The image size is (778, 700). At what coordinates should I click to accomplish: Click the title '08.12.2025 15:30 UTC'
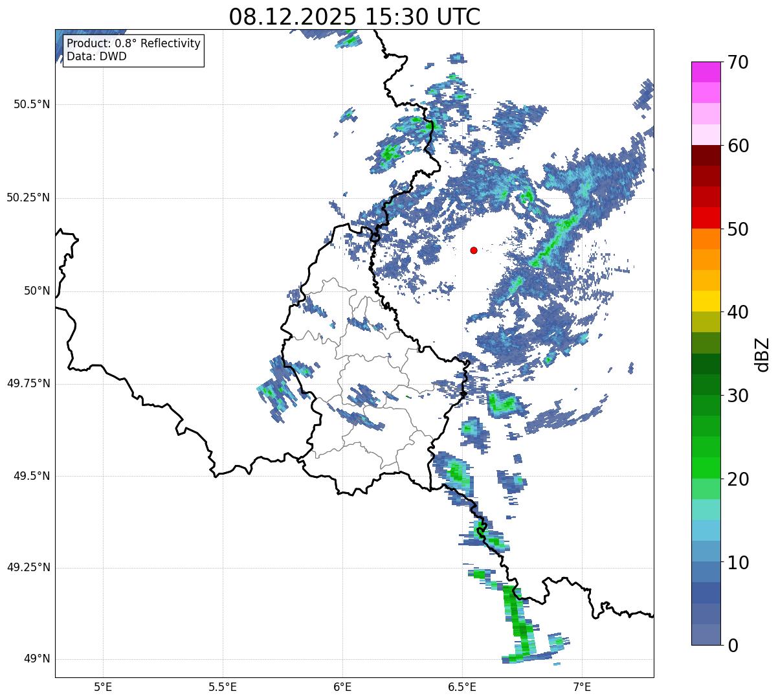pyautogui.click(x=355, y=16)
